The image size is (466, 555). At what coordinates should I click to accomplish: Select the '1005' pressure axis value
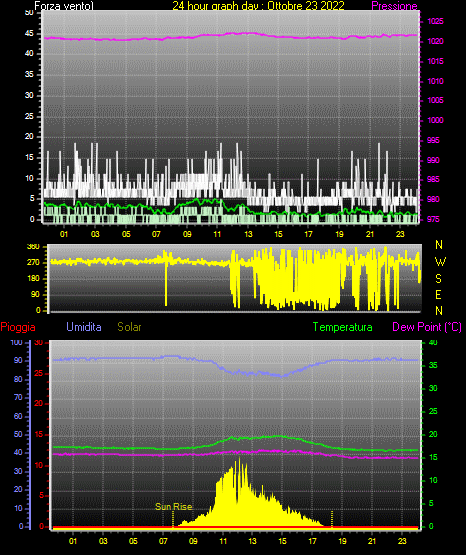click(435, 100)
